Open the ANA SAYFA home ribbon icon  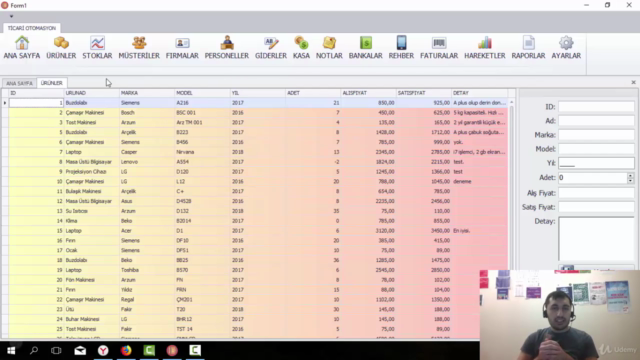click(x=22, y=48)
